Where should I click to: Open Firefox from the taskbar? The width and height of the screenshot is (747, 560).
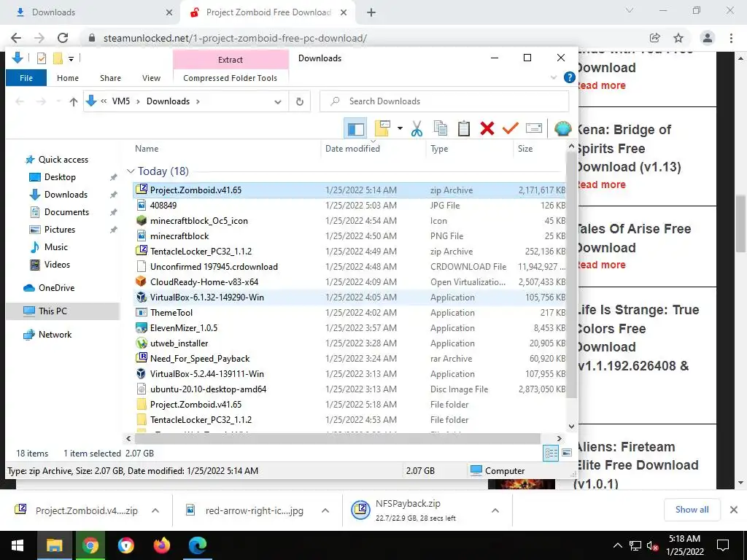161,545
